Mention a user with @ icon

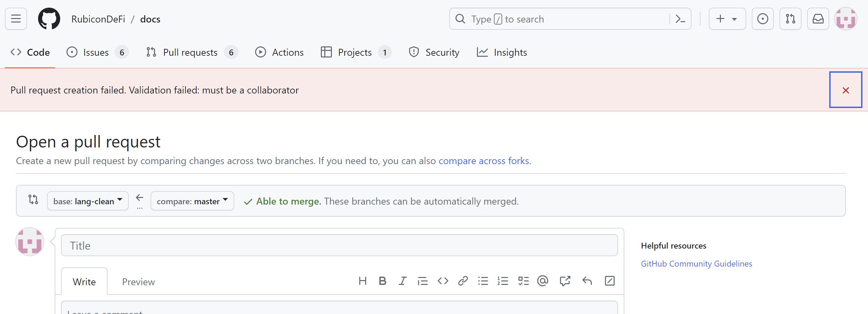tap(543, 281)
